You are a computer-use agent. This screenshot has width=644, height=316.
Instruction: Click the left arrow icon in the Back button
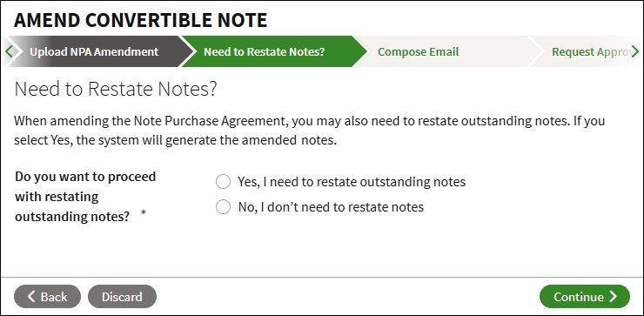tap(31, 296)
